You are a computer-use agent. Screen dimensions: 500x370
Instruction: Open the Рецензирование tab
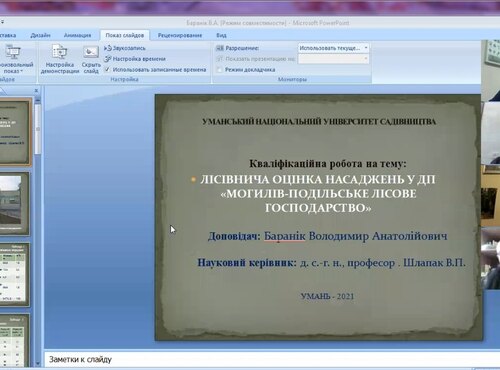coord(180,35)
